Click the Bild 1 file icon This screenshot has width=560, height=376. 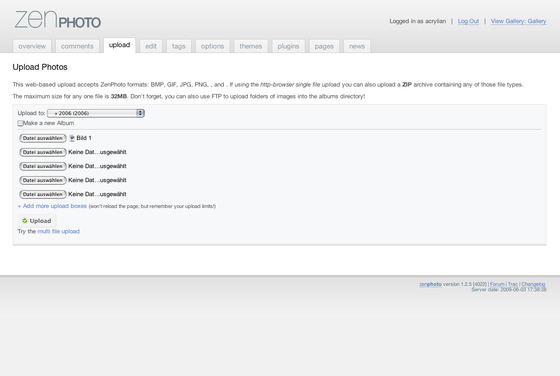[x=72, y=138]
